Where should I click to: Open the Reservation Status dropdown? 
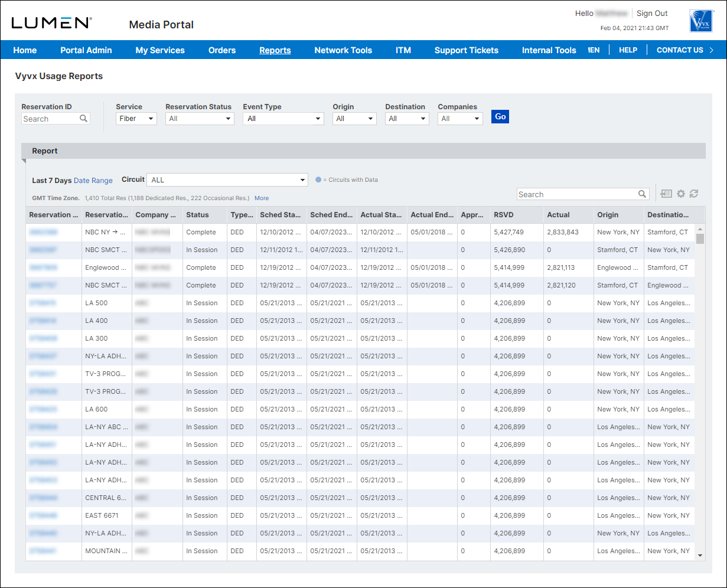(x=200, y=119)
